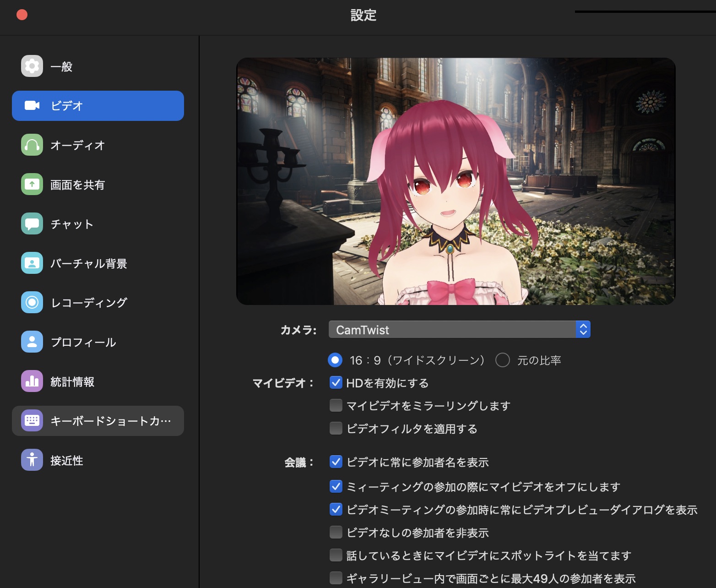Click the accessibility icon (接近性)
The height and width of the screenshot is (588, 716).
(32, 460)
